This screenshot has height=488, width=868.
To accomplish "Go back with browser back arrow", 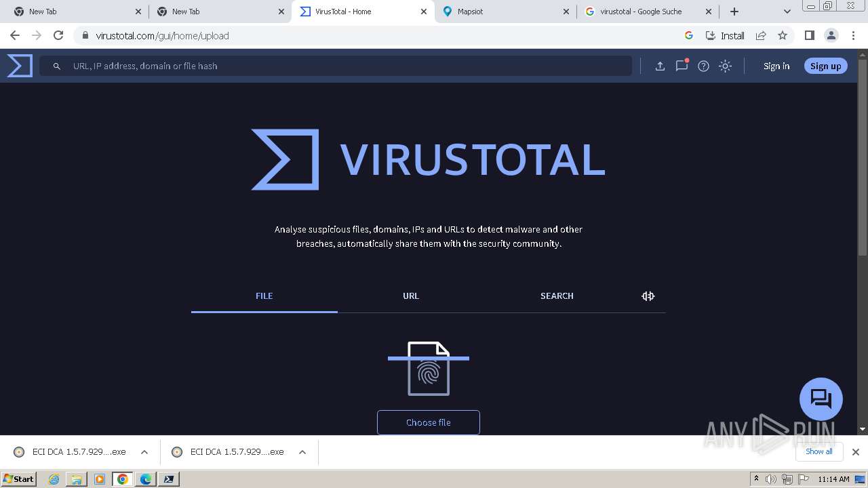I will pos(15,35).
